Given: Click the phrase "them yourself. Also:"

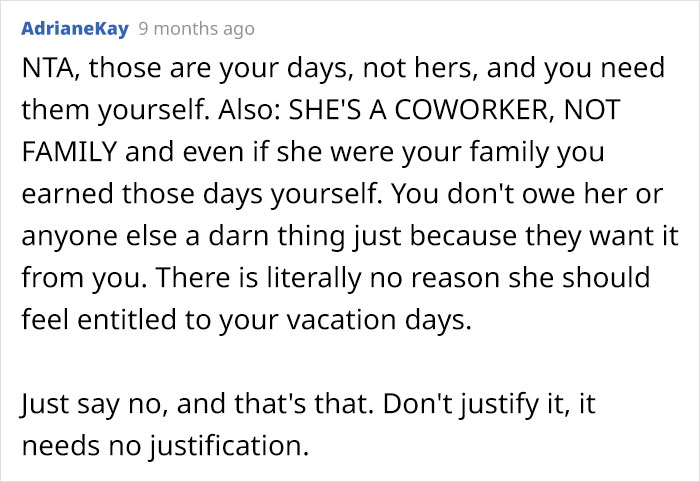Looking at the screenshot, I should 150,110.
